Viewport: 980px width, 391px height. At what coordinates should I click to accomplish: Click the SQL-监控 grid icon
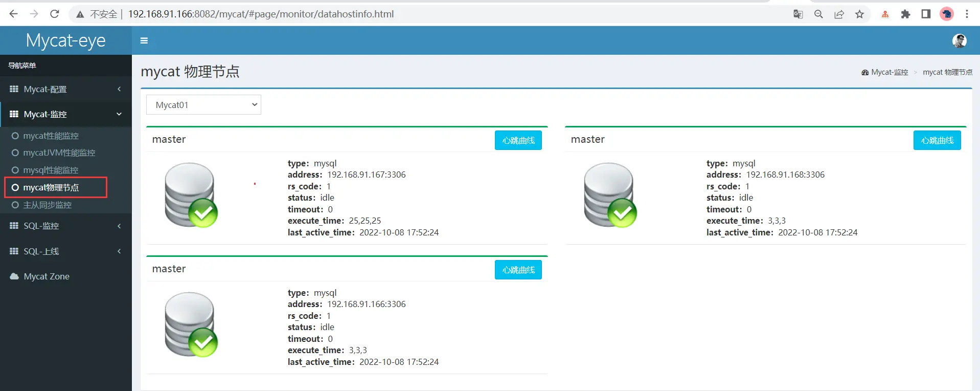pos(14,226)
